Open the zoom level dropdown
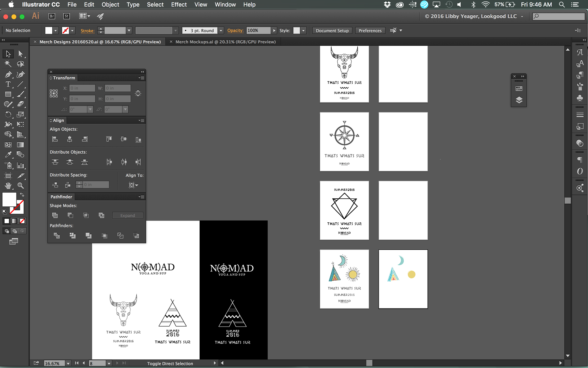Viewport: 588px width, 368px height. click(x=68, y=363)
